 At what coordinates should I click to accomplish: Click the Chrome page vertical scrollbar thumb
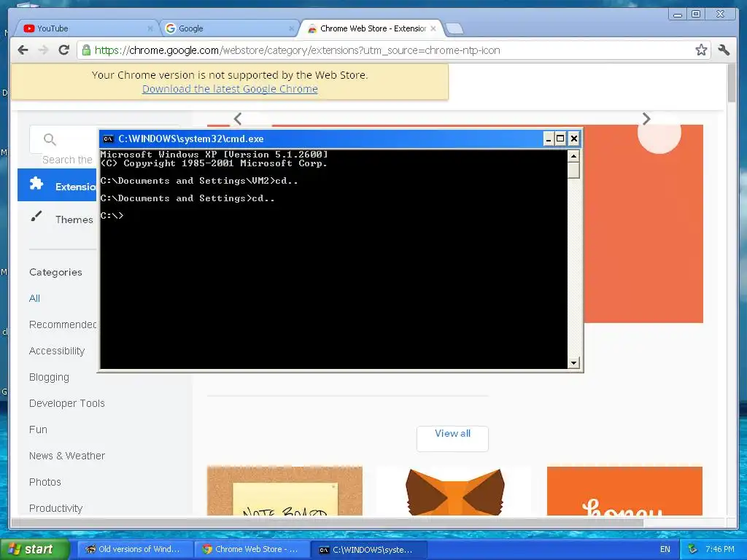[732, 83]
